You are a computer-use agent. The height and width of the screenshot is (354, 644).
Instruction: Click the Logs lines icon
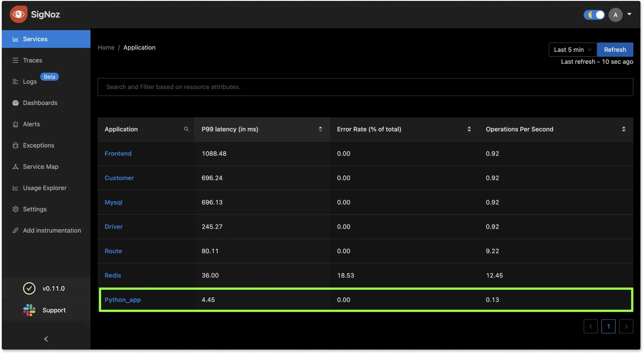pos(16,82)
